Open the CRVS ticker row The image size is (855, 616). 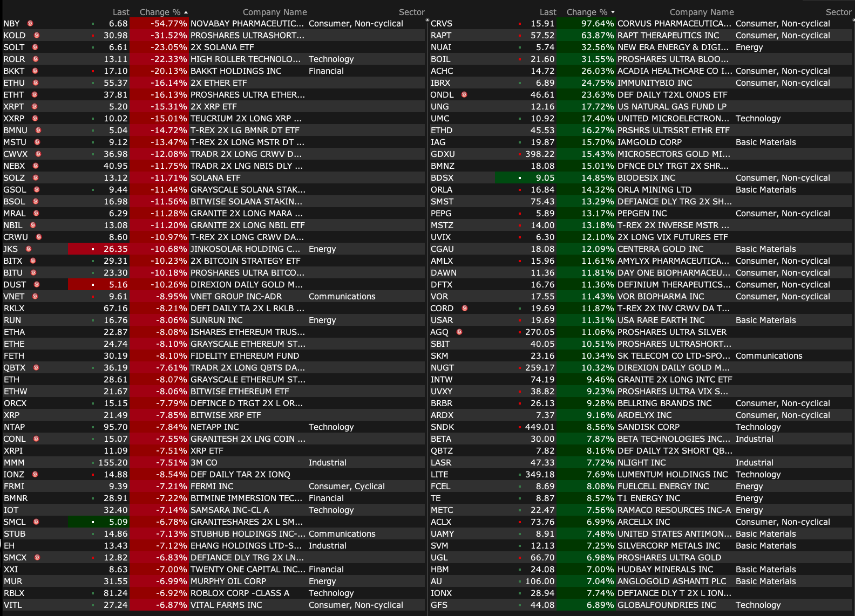click(x=442, y=24)
